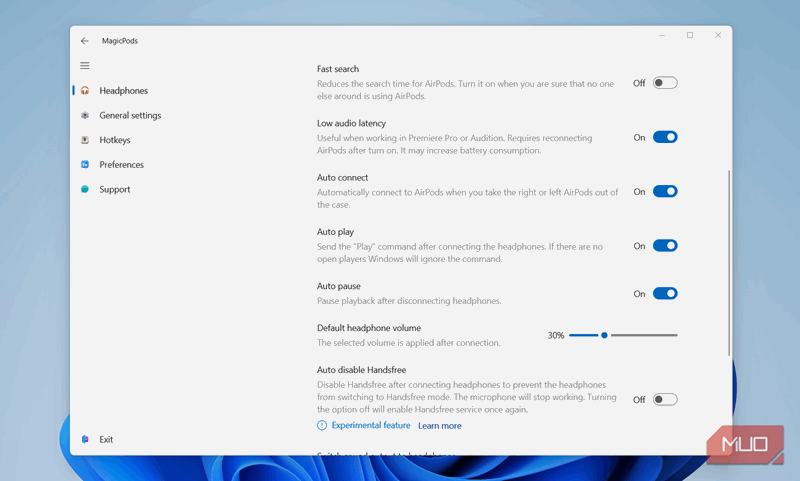The image size is (800, 481).
Task: Click the Preferences sidebar icon
Action: 85,165
